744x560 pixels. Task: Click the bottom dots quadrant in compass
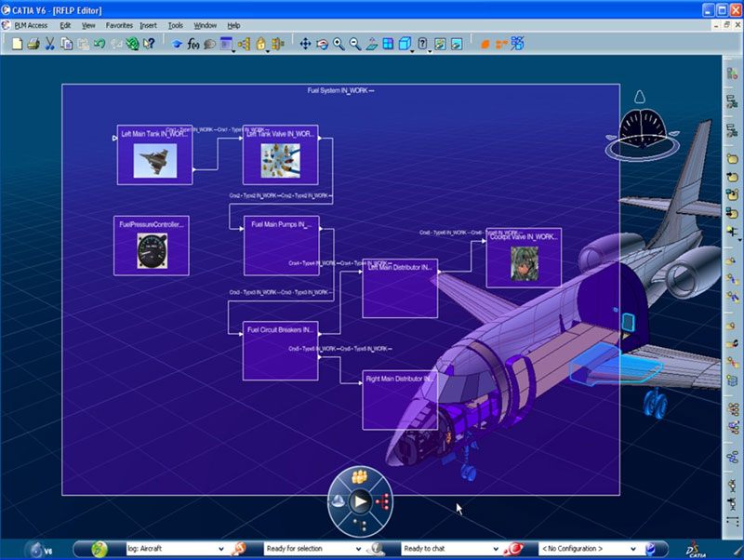pyautogui.click(x=360, y=525)
